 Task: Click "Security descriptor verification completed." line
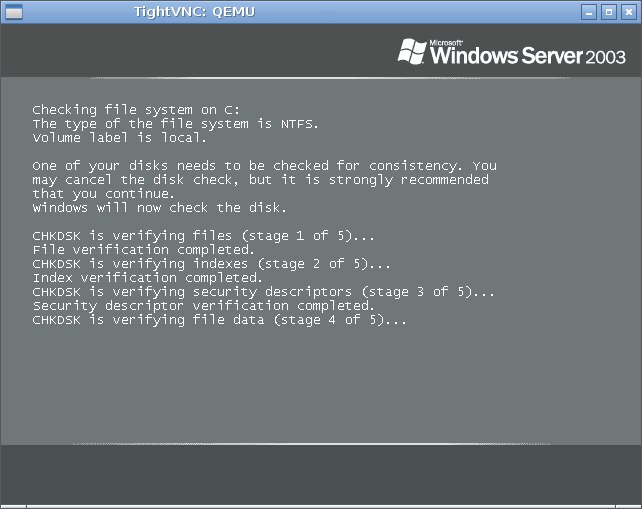click(204, 306)
